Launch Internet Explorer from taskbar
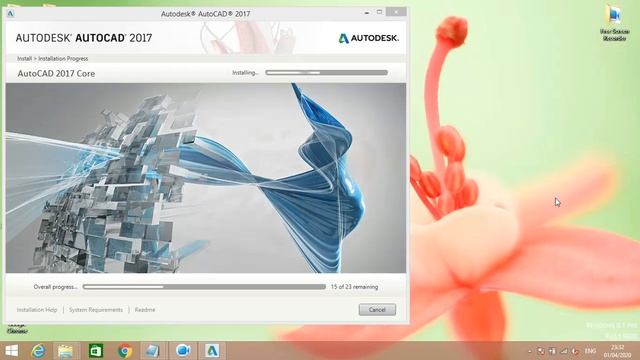Image resolution: width=640 pixels, height=360 pixels. pos(39,351)
